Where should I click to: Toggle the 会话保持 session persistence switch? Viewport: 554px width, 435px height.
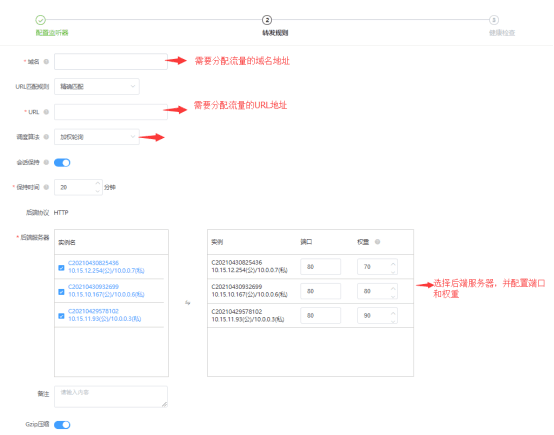[x=62, y=163]
